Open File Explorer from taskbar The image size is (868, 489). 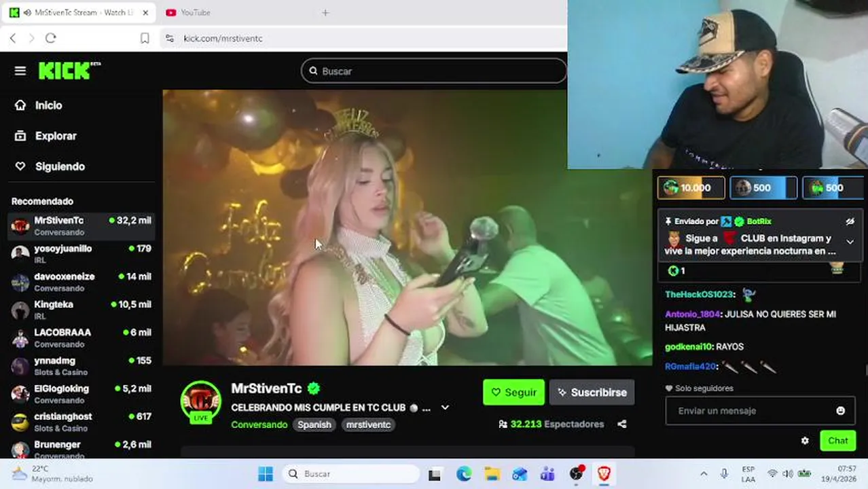pos(492,473)
